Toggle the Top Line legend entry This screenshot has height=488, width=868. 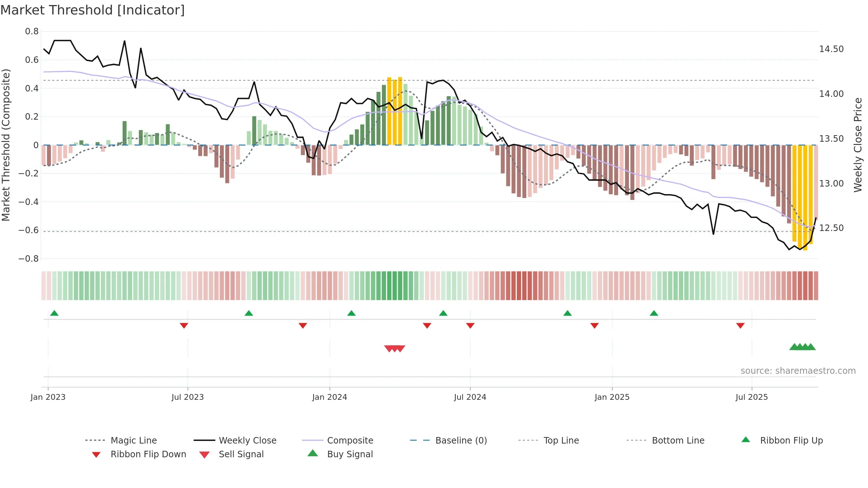coord(549,440)
